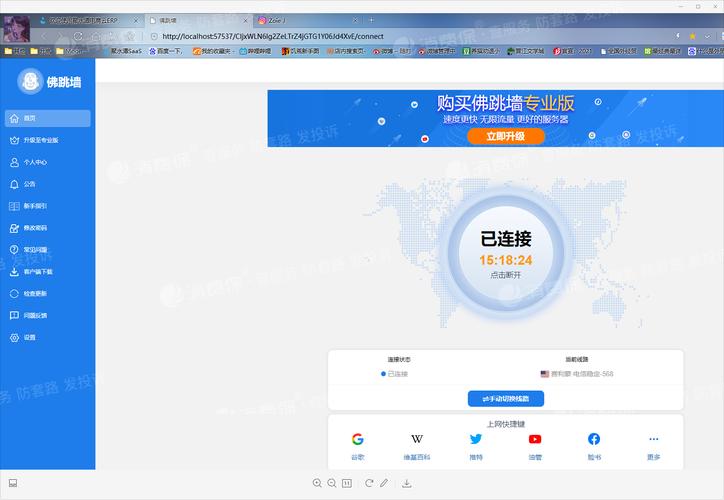This screenshot has width=724, height=500.
Task: Open the Wikipedia 维基百科 shortcut
Action: coord(416,446)
